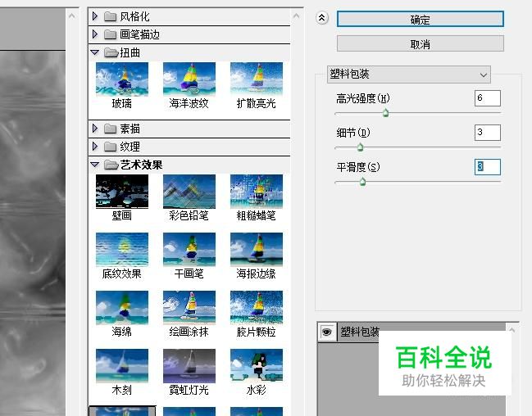The height and width of the screenshot is (416, 532).
Task: Confirm with the 确定 button
Action: point(420,20)
